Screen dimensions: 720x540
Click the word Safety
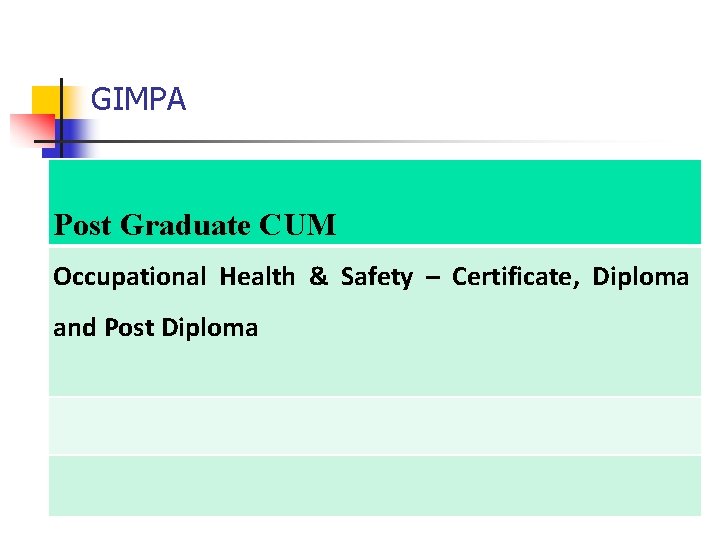[x=377, y=277]
